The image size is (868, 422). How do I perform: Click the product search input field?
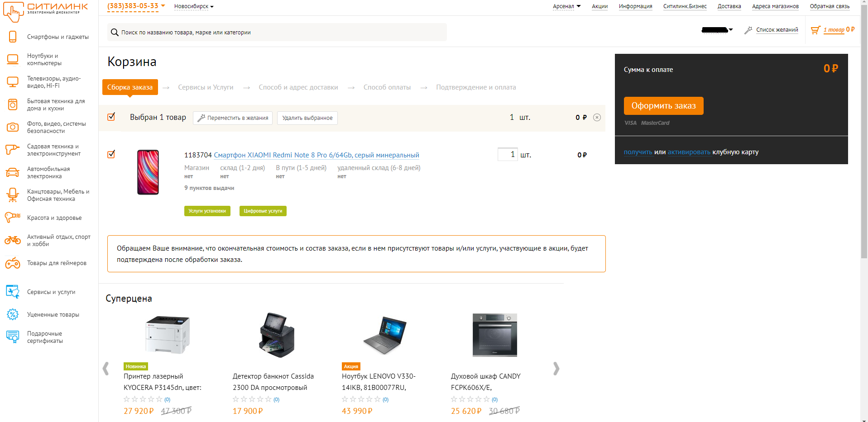point(277,32)
